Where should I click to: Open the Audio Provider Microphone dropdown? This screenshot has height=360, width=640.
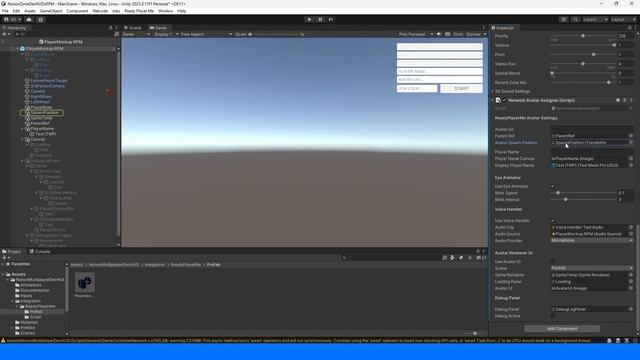pyautogui.click(x=592, y=240)
